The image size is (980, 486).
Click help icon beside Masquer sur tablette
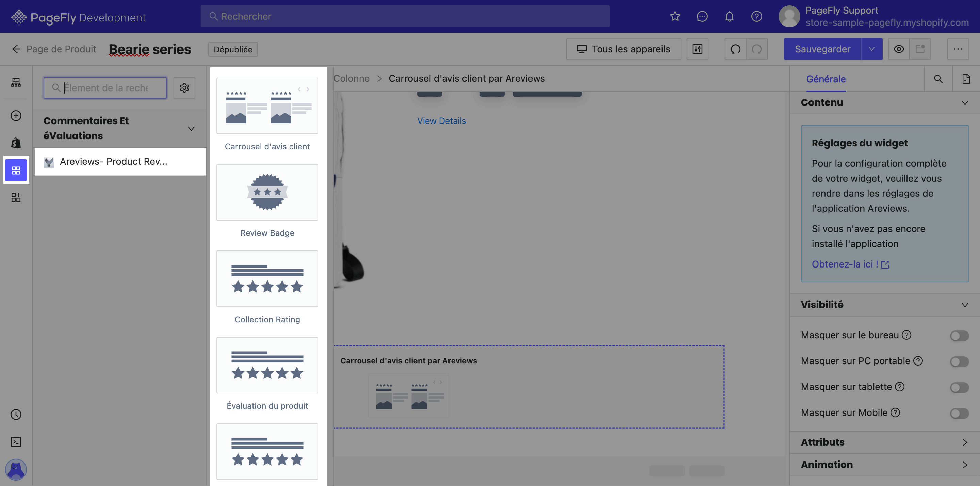pos(899,387)
